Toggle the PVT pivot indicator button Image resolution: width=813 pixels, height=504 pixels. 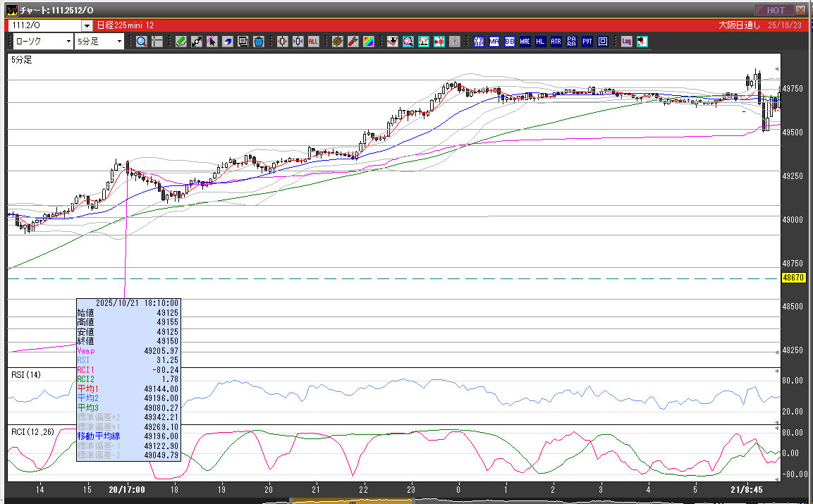point(587,42)
